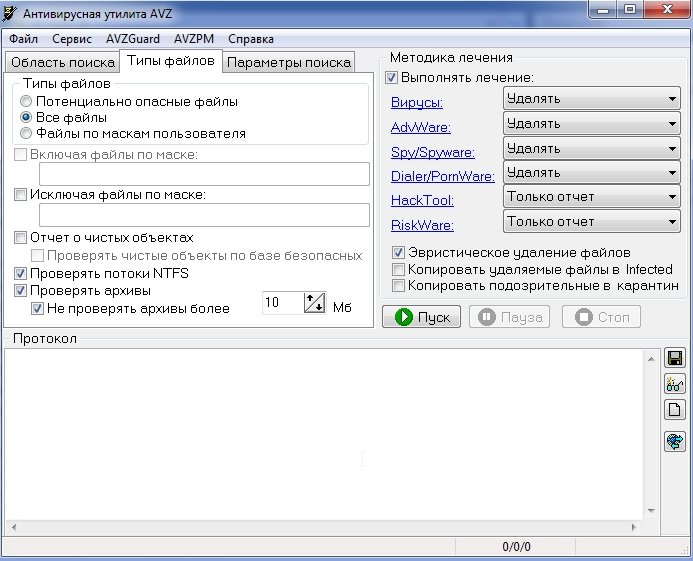The image size is (693, 561).
Task: Minimize the AVZ window
Action: [x=602, y=10]
